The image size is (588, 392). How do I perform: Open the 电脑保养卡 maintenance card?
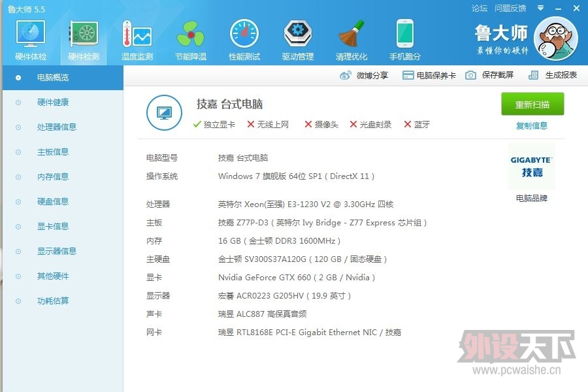(429, 76)
